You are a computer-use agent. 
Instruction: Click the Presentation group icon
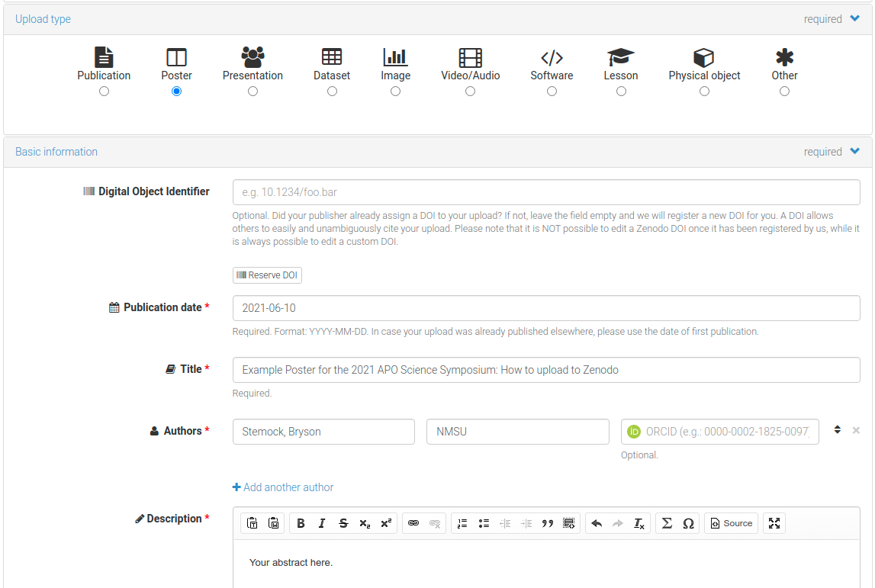pyautogui.click(x=253, y=57)
